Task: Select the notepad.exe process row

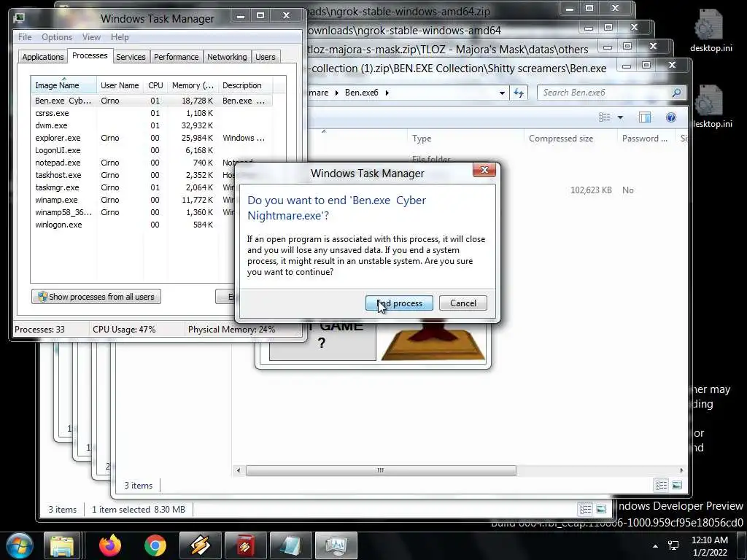Action: point(133,163)
